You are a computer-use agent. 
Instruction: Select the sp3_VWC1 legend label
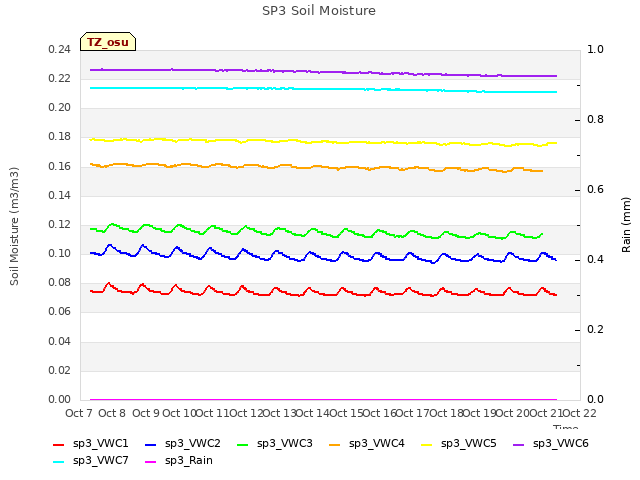tap(100, 444)
